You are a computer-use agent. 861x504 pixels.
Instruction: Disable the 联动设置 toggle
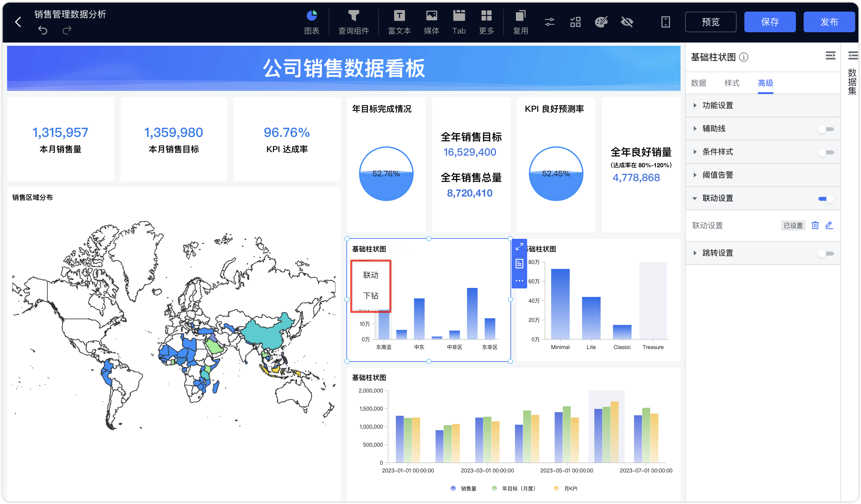tap(826, 199)
